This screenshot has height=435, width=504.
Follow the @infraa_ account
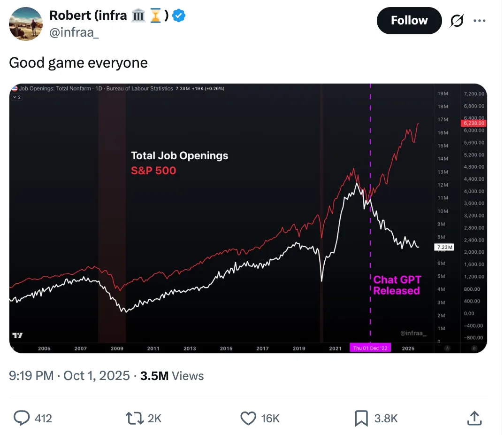[409, 21]
